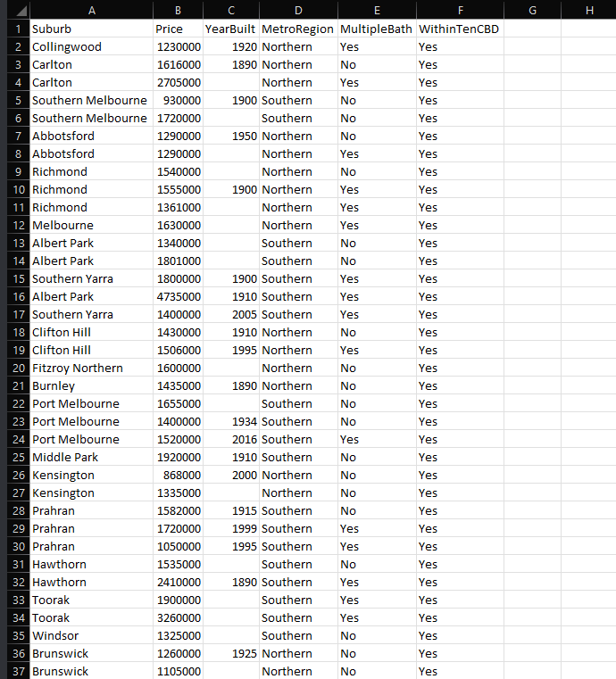Image resolution: width=616 pixels, height=679 pixels.
Task: Select the 1920 year built cell
Action: [231, 46]
